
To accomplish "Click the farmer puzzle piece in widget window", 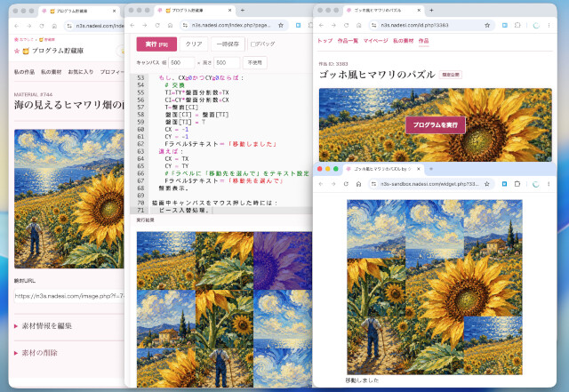I will click(376, 345).
